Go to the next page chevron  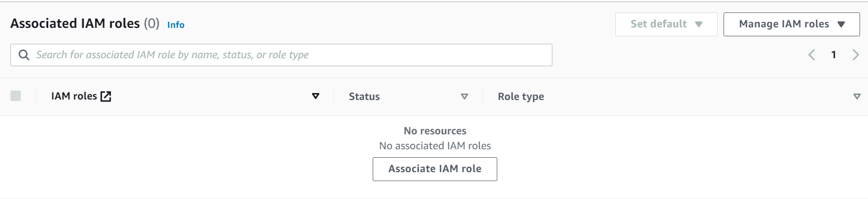[x=856, y=55]
